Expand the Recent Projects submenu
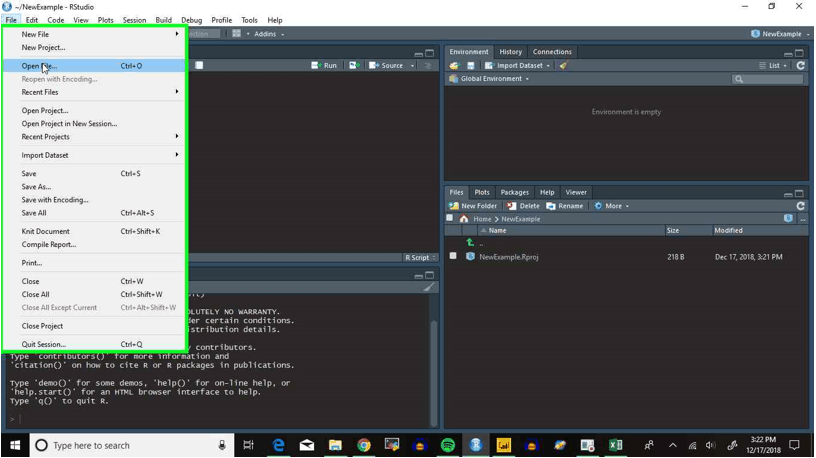 (94, 137)
